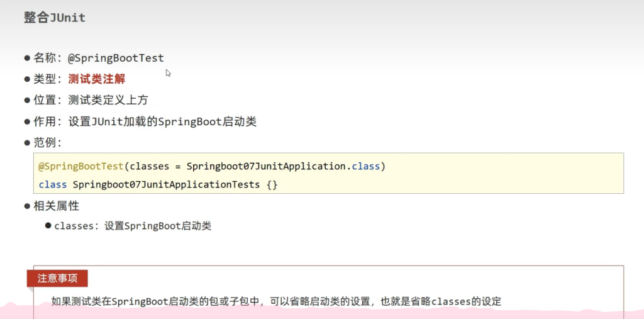
Task: Click the 测试类定义上方 position text
Action: coord(108,101)
